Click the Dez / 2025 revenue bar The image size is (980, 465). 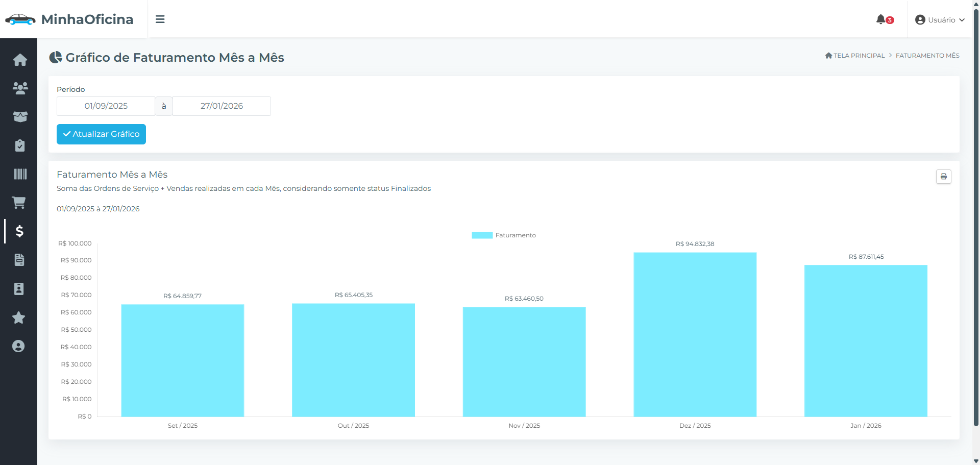coord(695,334)
